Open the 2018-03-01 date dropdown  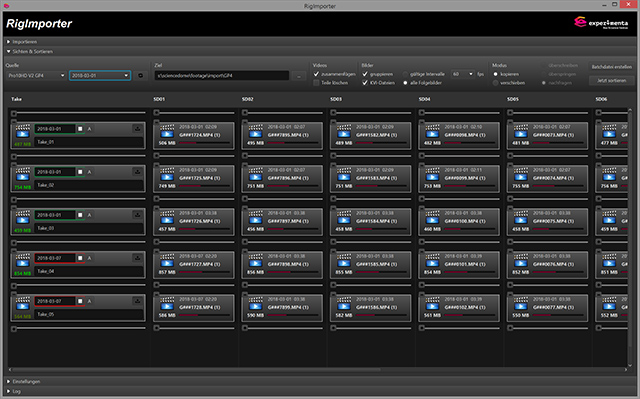click(x=100, y=75)
